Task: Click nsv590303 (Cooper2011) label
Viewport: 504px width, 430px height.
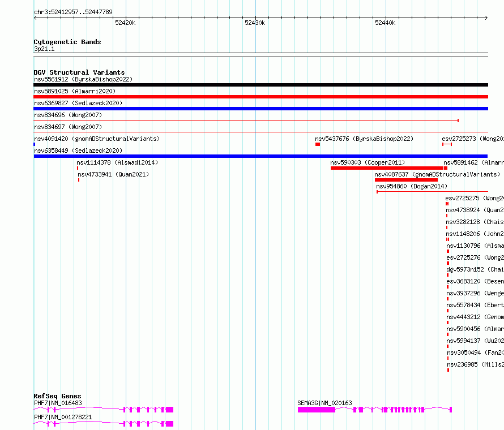Action: (x=368, y=162)
